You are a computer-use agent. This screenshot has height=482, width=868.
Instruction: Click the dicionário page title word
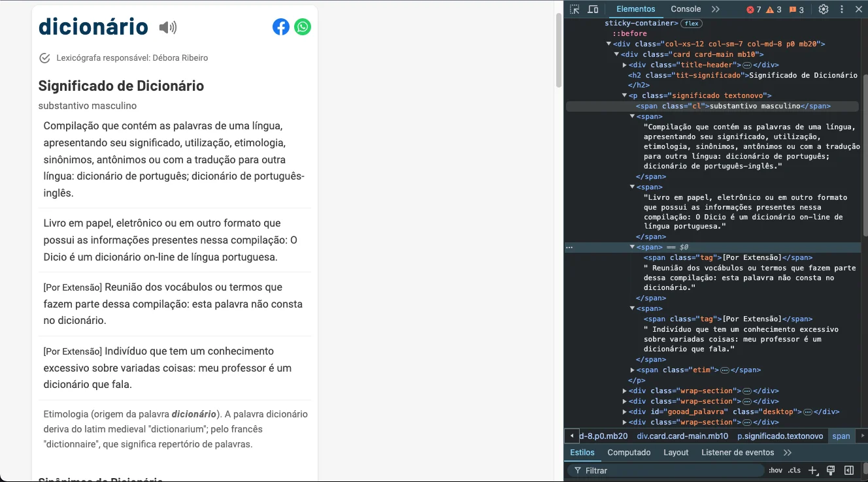[x=93, y=27]
